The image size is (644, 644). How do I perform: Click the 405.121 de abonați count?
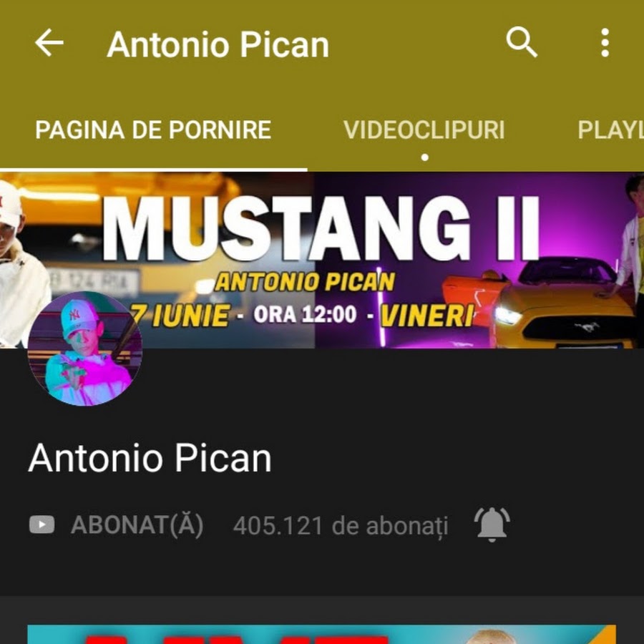pyautogui.click(x=341, y=526)
